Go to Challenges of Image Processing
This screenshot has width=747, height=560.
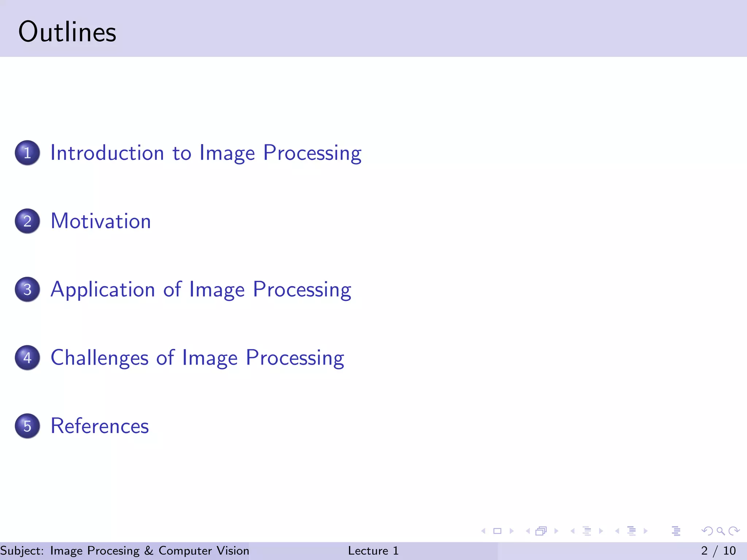click(197, 358)
